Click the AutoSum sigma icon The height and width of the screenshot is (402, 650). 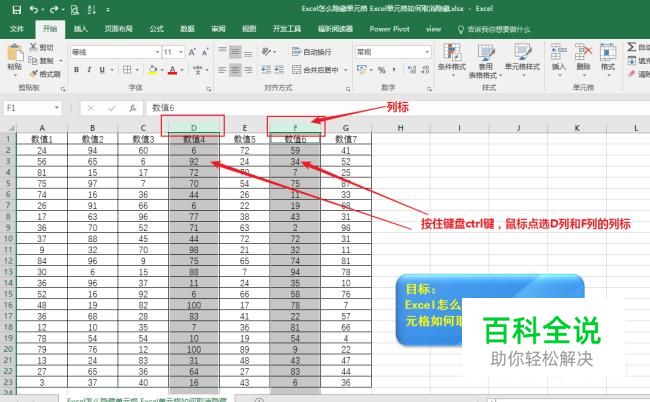(631, 47)
